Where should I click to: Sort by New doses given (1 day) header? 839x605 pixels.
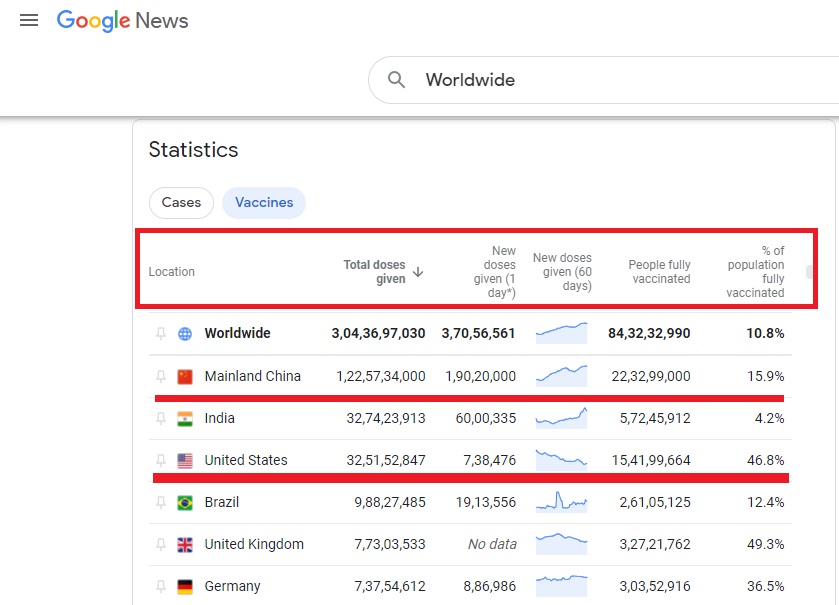pos(494,272)
